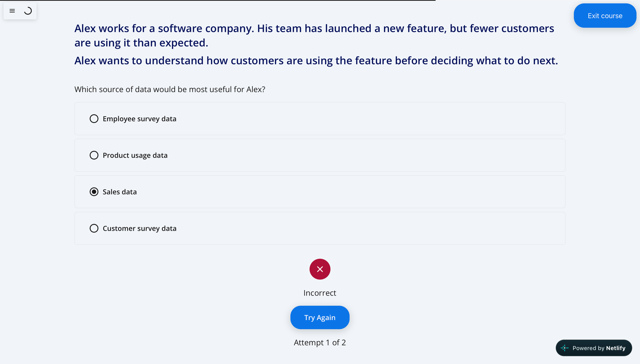The image size is (640, 364).
Task: Click the Customer survey data option card
Action: tap(320, 228)
